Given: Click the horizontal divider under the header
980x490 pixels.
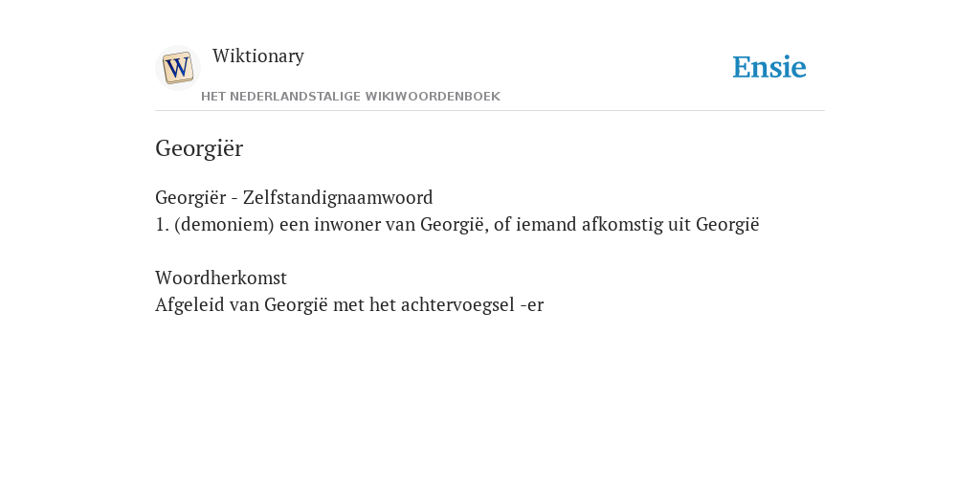Looking at the screenshot, I should (490, 111).
